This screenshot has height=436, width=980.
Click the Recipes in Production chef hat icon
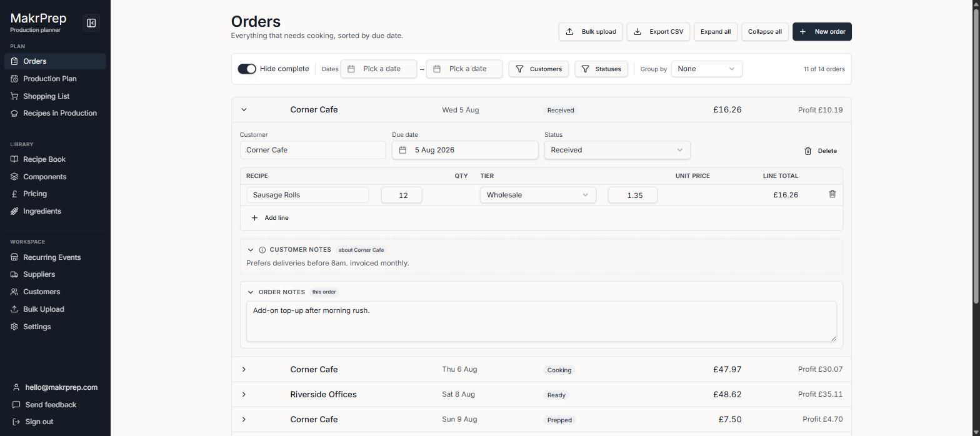[x=14, y=113]
